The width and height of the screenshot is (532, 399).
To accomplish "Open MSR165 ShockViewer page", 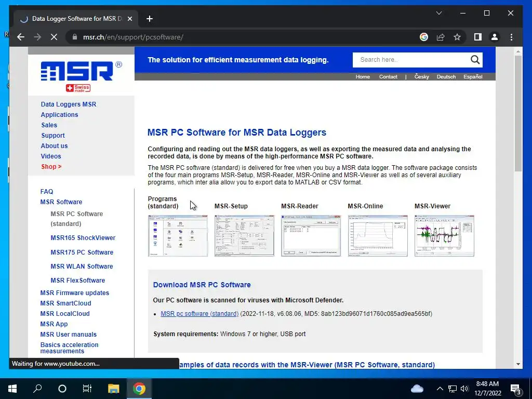I will (83, 238).
